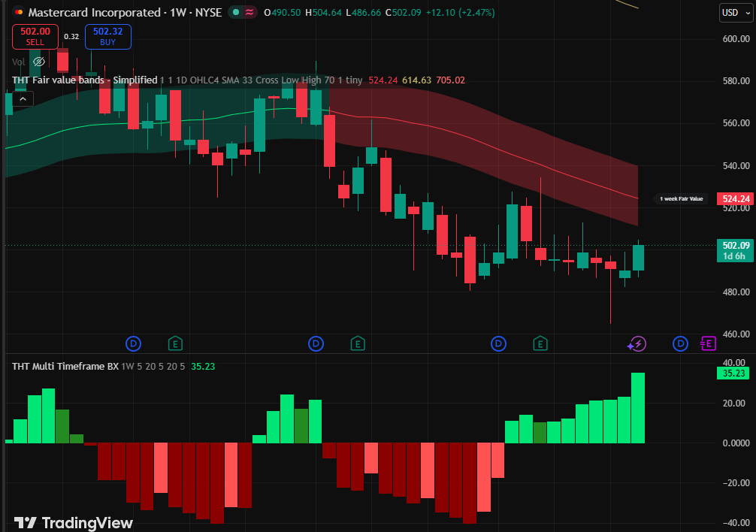Click the TradingView logo link
756x532 pixels.
tap(74, 523)
